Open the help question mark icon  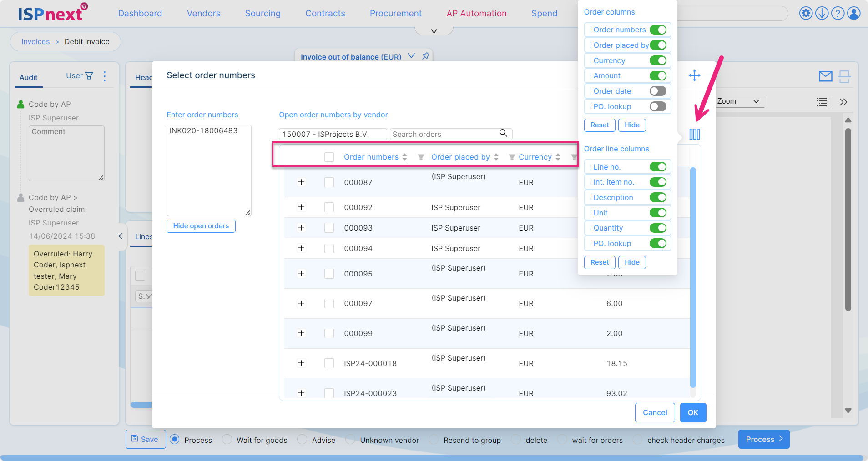838,13
